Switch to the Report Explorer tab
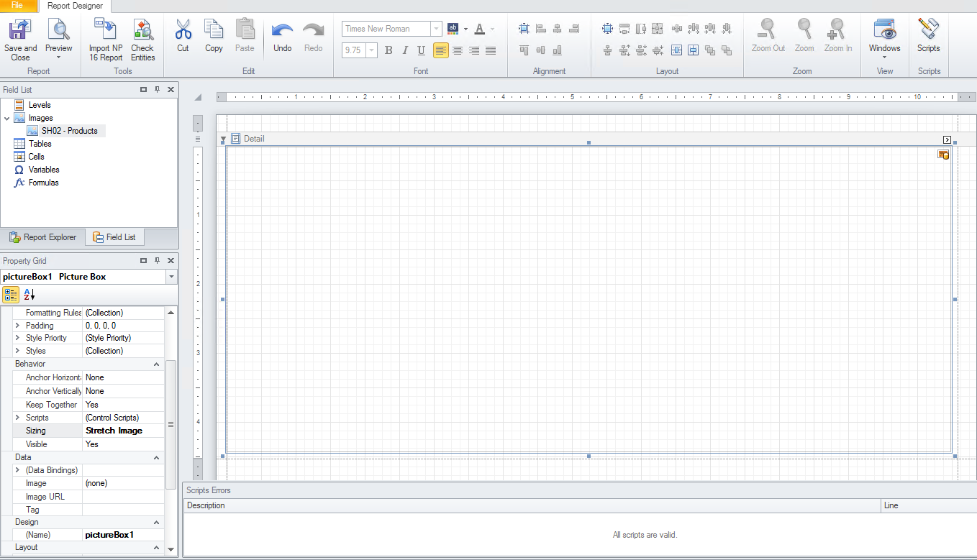This screenshot has height=560, width=977. (42, 237)
